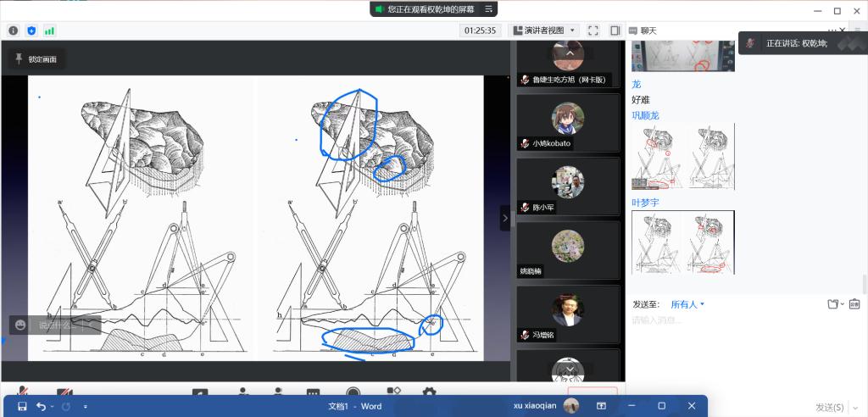868x417 pixels.
Task: Collapse the participant video strip
Action: click(505, 218)
